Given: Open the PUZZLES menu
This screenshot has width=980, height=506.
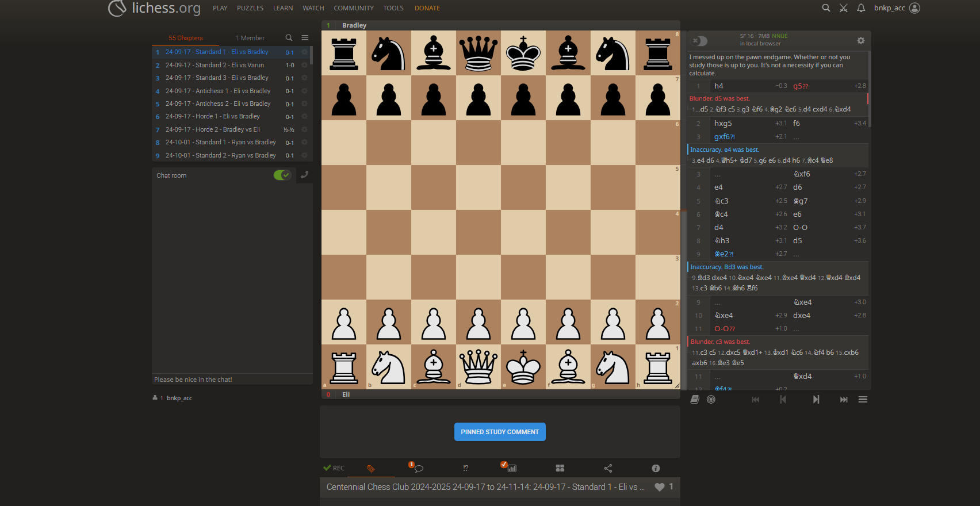Looking at the screenshot, I should point(250,8).
